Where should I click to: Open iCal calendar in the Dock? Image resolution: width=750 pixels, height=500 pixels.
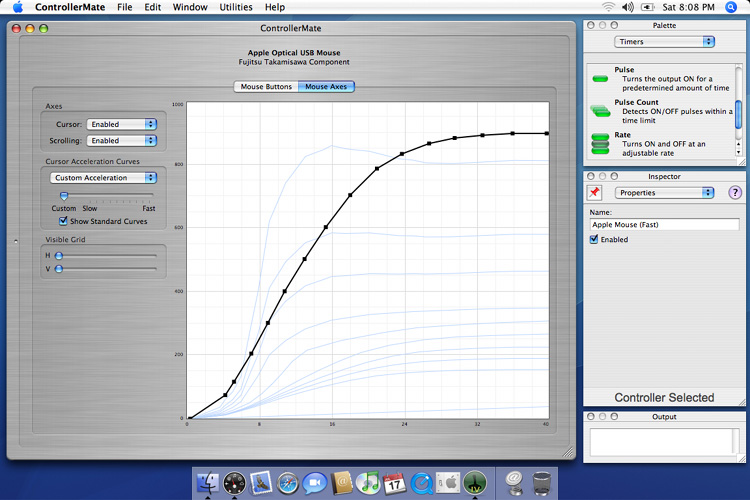[x=394, y=483]
